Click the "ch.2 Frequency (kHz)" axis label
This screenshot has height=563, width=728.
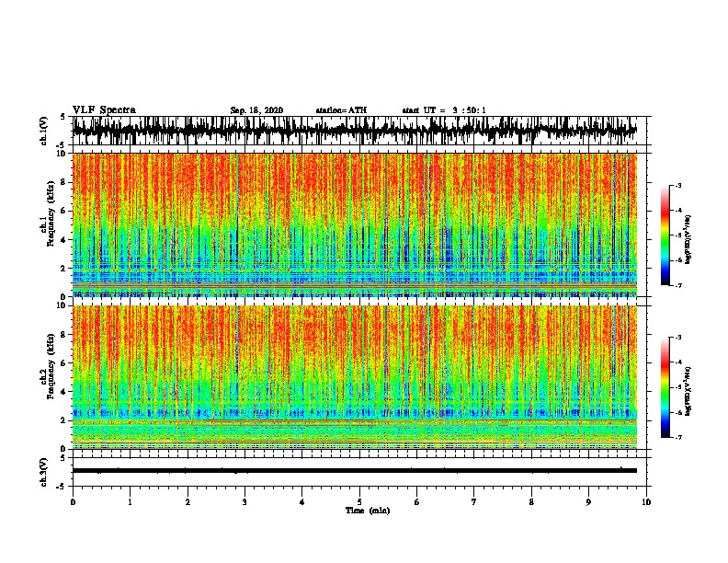coord(48,366)
